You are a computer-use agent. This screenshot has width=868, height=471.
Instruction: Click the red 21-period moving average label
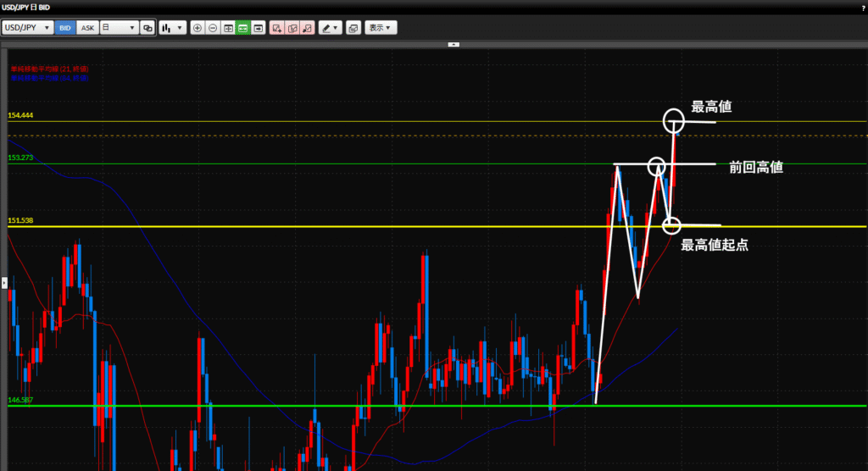[49, 69]
